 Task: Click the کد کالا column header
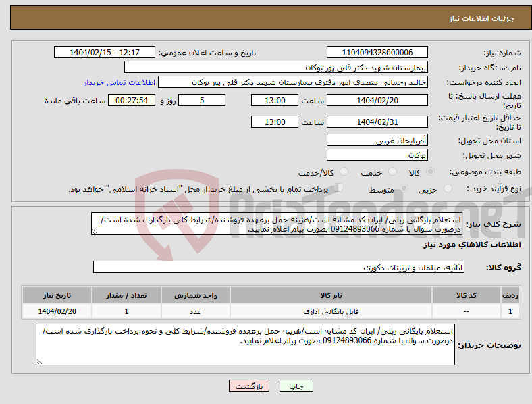(x=467, y=295)
